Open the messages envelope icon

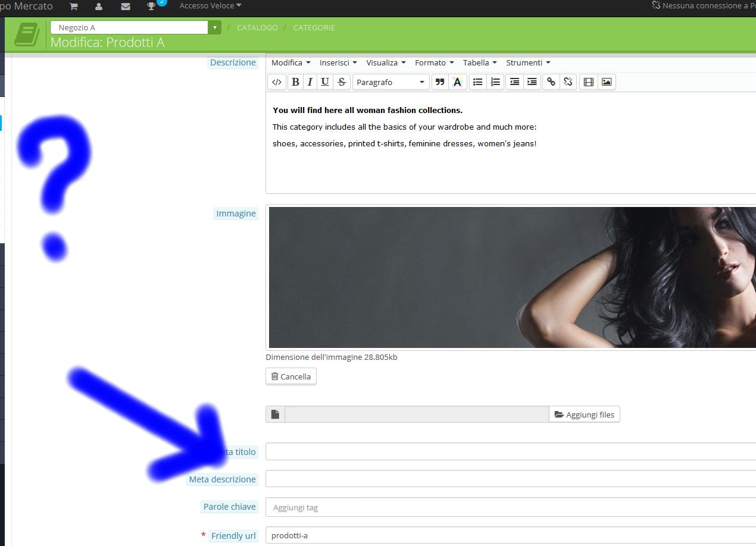click(x=125, y=6)
